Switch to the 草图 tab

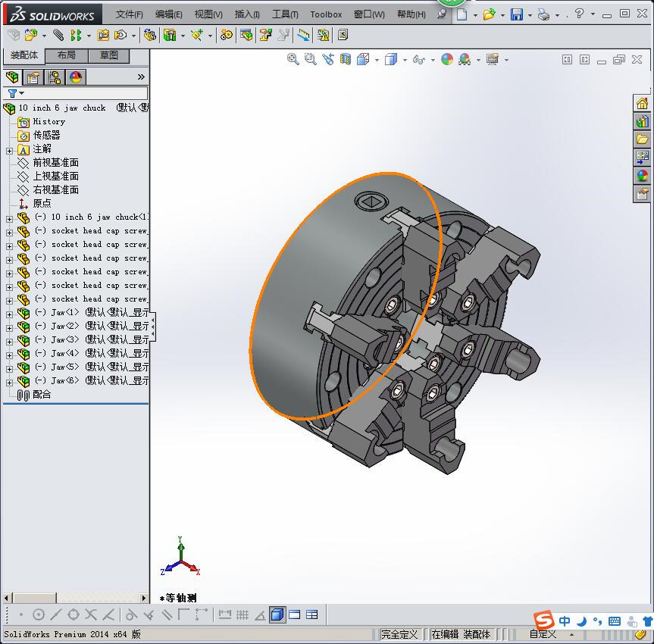coord(109,55)
